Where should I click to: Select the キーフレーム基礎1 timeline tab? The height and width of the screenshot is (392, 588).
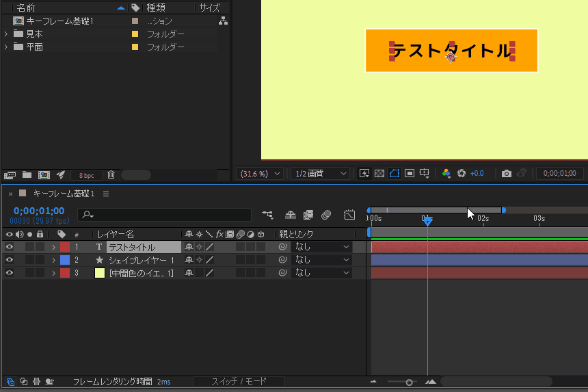pyautogui.click(x=64, y=194)
